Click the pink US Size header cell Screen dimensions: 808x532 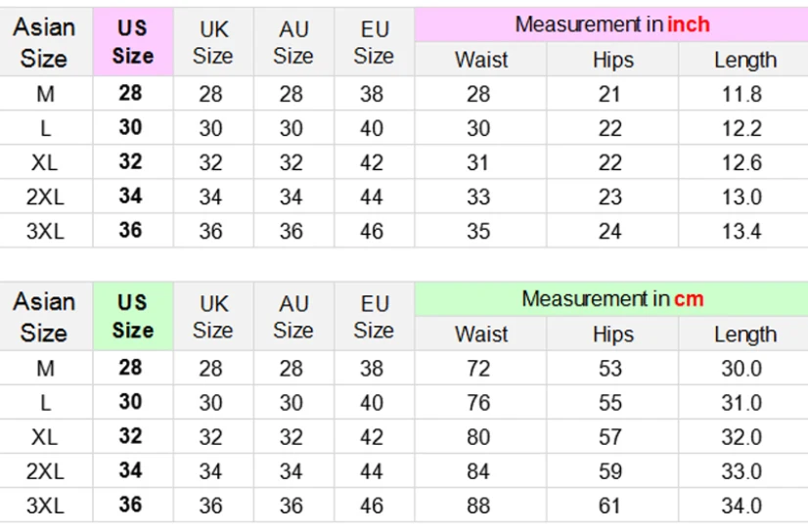point(132,42)
